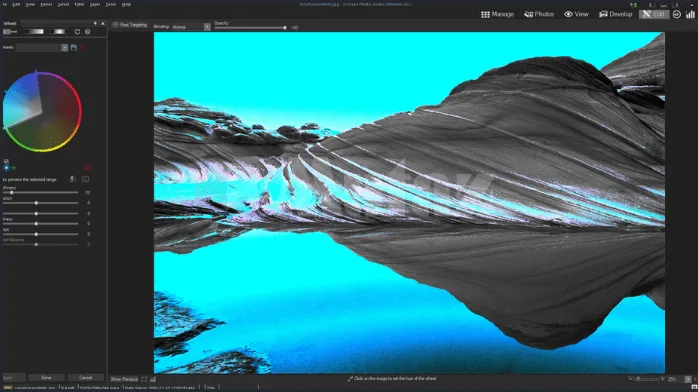The width and height of the screenshot is (698, 392).
Task: Close the Color Wheel panel
Action: (x=103, y=23)
